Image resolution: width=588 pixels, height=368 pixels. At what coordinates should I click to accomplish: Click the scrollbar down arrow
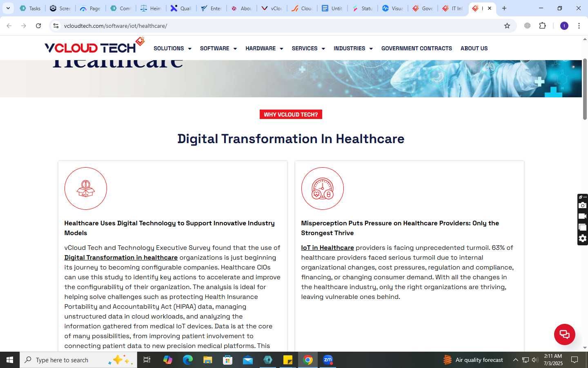coord(585,348)
